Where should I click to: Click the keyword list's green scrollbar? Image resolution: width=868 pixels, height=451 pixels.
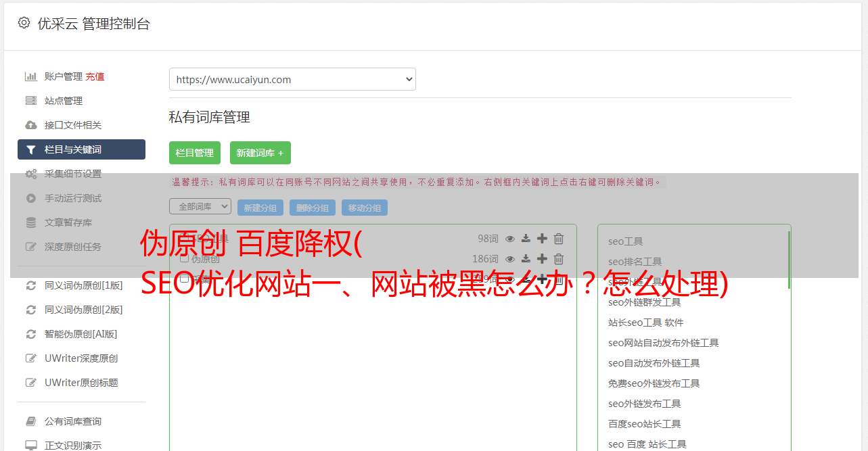pos(789,260)
